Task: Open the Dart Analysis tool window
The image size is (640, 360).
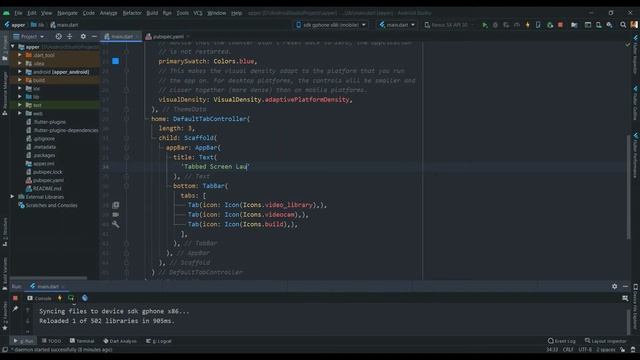Action: (x=120, y=341)
